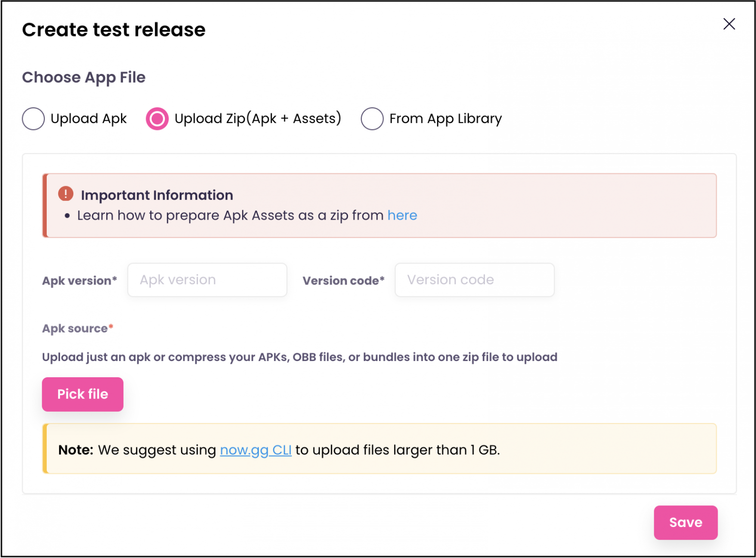Save the test release
This screenshot has height=558, width=756.
coord(685,523)
